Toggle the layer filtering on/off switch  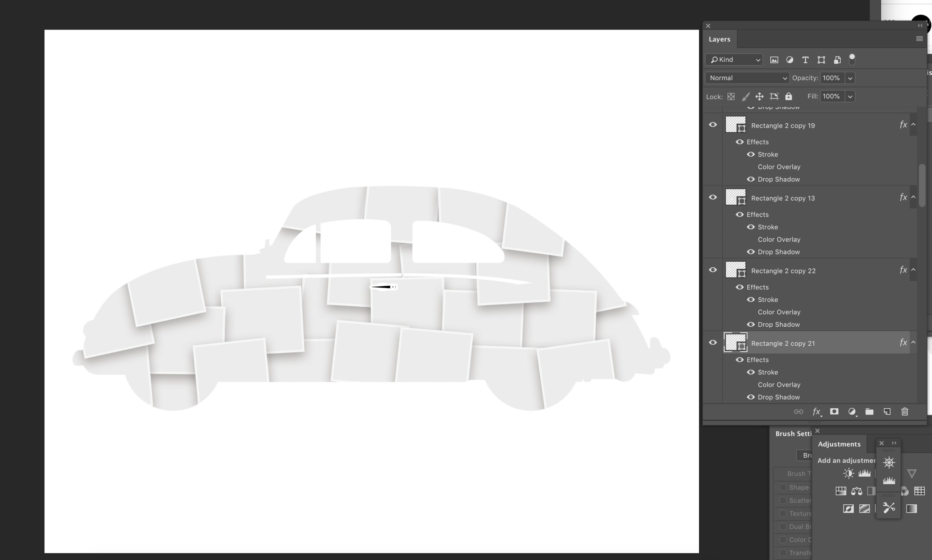tap(852, 59)
